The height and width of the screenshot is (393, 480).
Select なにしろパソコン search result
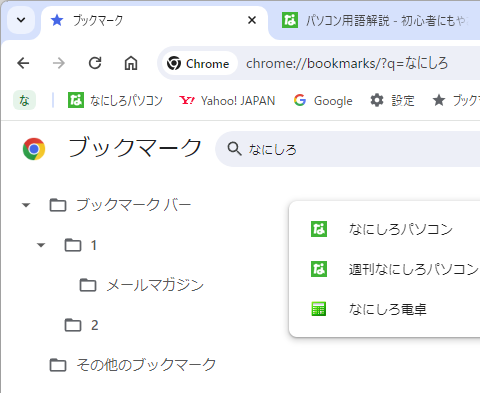(x=384, y=229)
